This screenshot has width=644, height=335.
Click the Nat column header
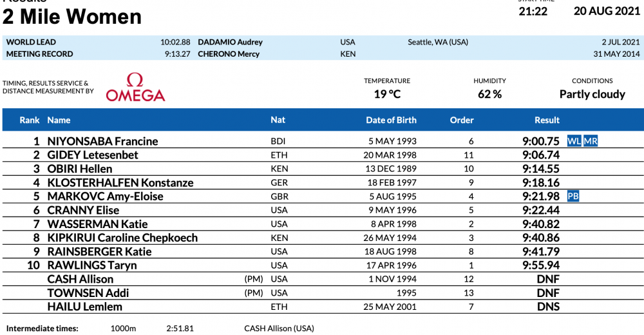pos(278,120)
